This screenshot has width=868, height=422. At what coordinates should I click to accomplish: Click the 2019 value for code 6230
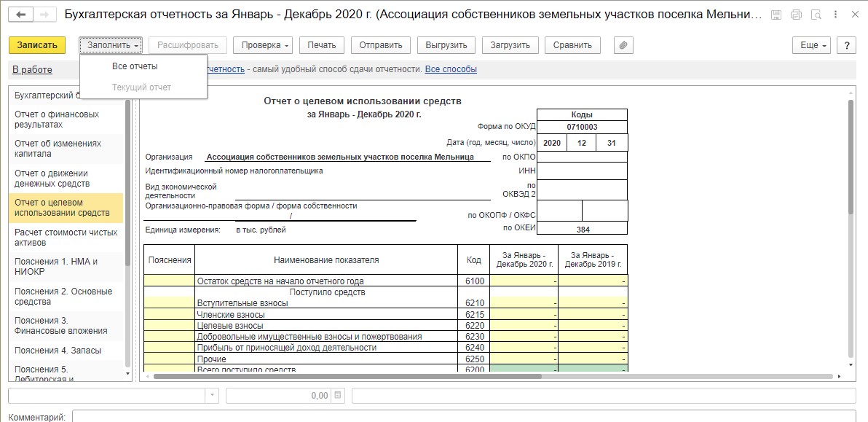[x=593, y=336]
